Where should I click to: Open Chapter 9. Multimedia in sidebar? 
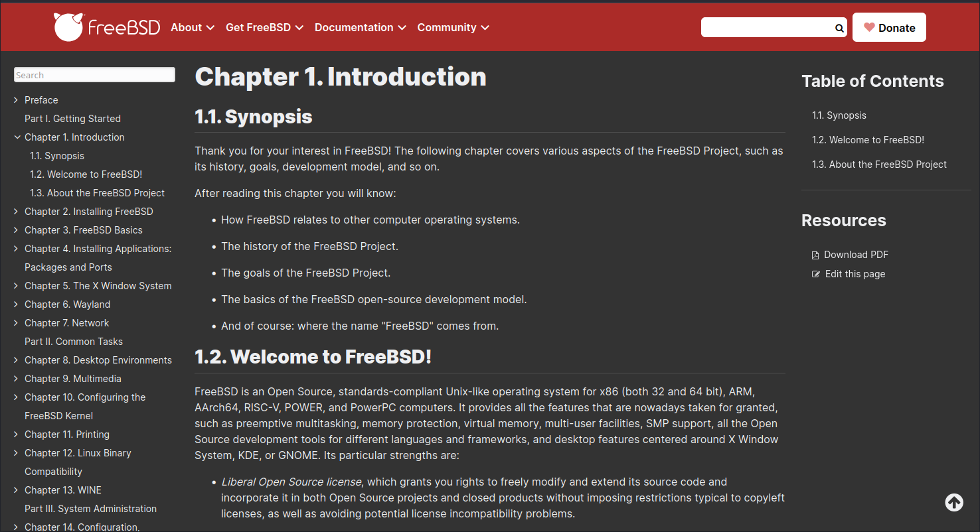point(73,379)
